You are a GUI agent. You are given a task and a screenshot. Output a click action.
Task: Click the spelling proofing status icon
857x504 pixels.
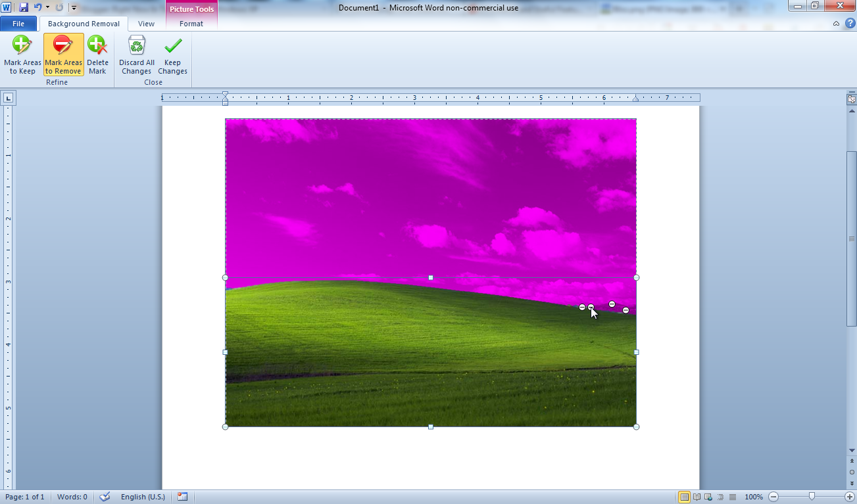[105, 497]
